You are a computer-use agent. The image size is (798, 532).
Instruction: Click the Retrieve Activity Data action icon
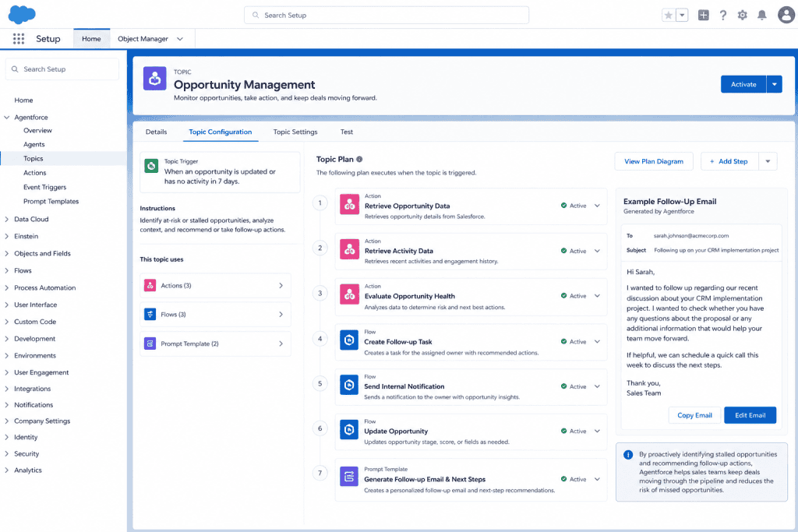[x=350, y=249]
